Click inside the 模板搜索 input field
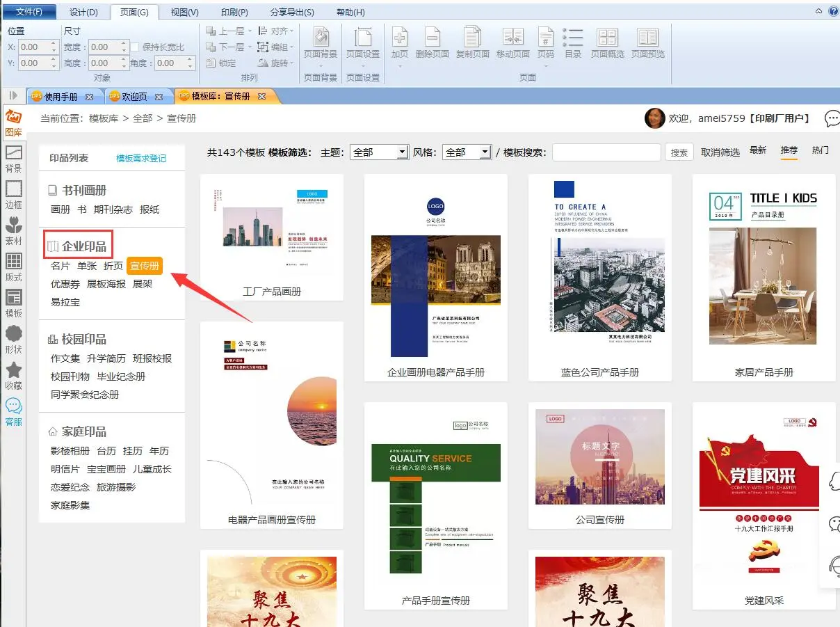This screenshot has width=840, height=627. pyautogui.click(x=606, y=152)
